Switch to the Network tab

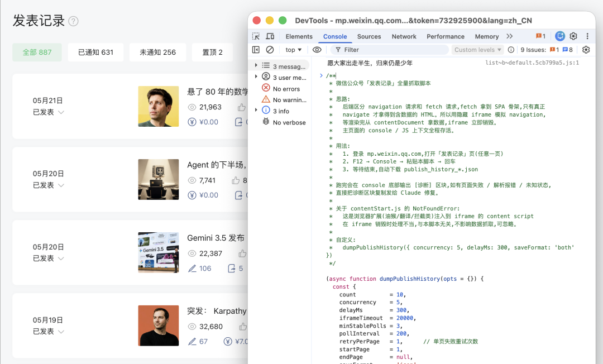(x=404, y=36)
